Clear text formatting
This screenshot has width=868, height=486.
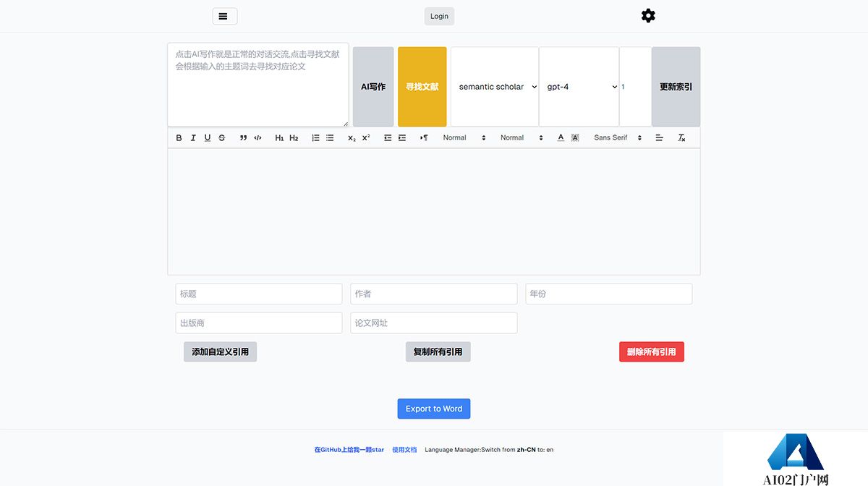pyautogui.click(x=681, y=137)
